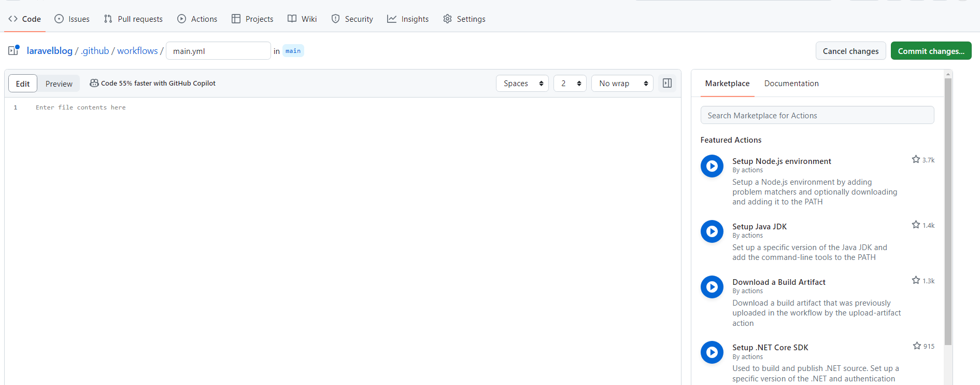
Task: Click the Featured Actions heading
Action: pos(731,140)
